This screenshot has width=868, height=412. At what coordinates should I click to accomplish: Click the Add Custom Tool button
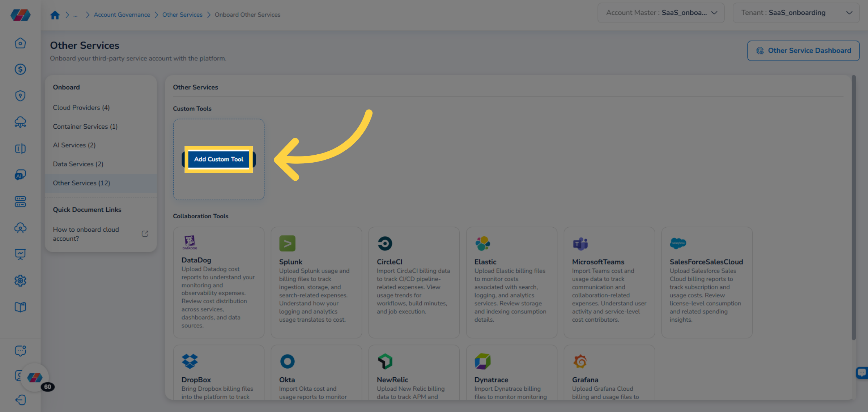(218, 159)
